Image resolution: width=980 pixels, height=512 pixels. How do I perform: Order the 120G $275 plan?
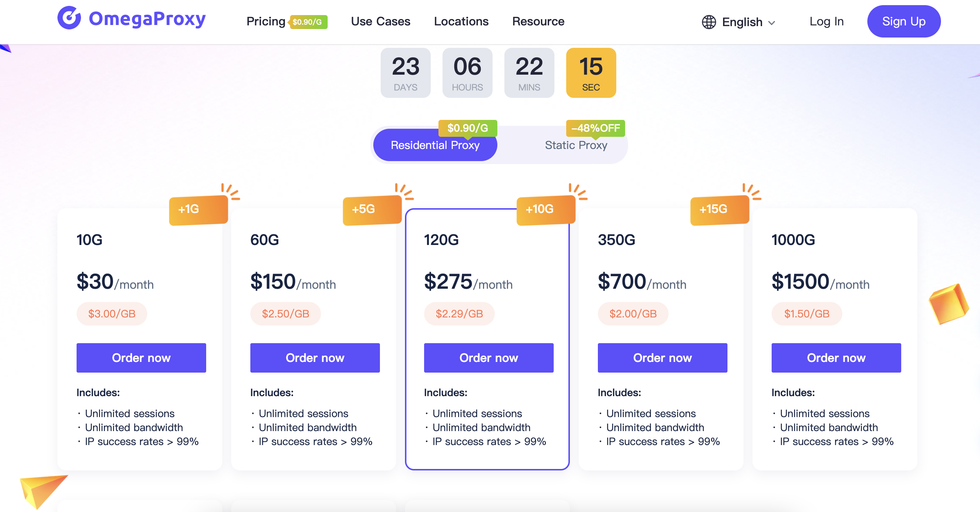click(x=489, y=358)
